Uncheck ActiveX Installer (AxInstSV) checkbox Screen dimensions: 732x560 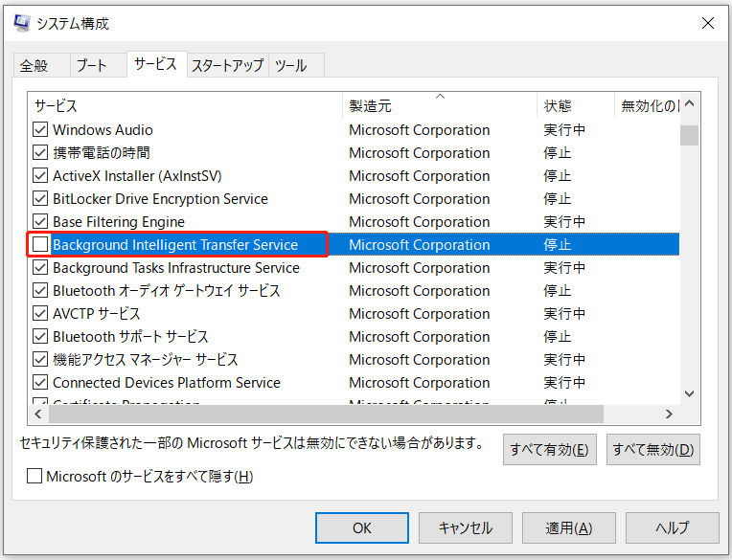40,176
